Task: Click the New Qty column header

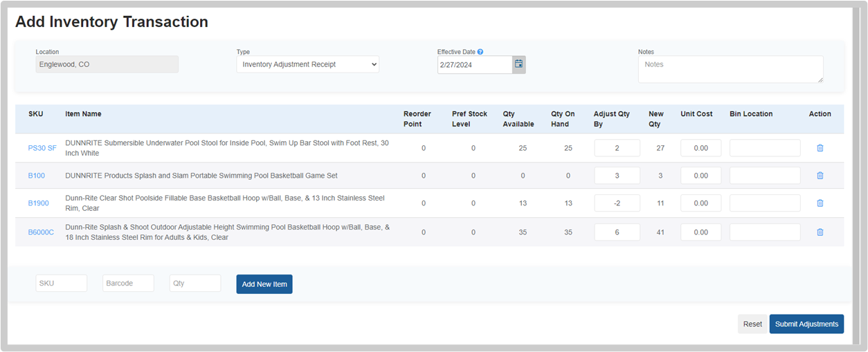Action: point(656,119)
